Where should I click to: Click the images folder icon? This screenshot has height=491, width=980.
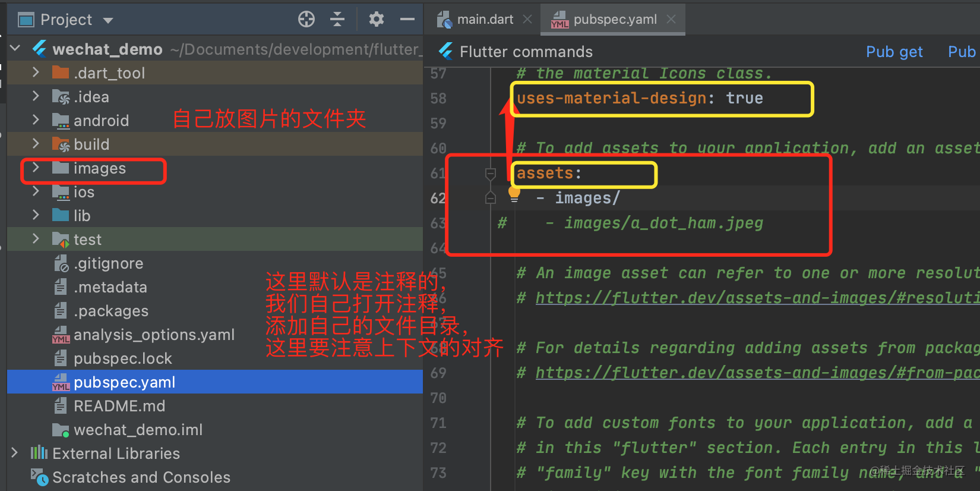pos(61,168)
